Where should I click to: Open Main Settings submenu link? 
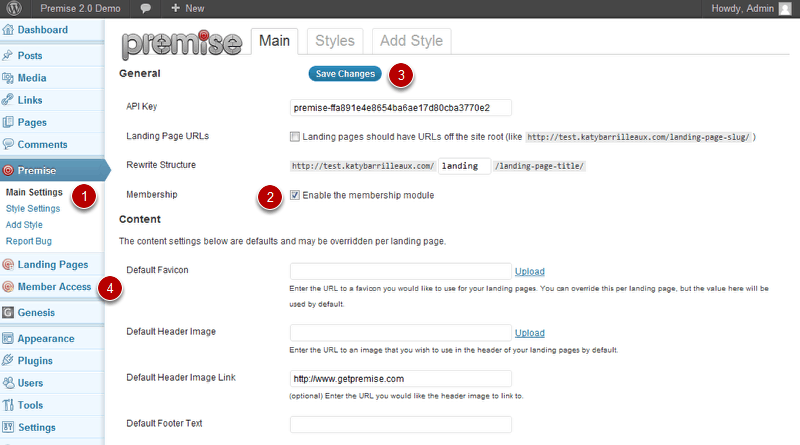pyautogui.click(x=34, y=192)
